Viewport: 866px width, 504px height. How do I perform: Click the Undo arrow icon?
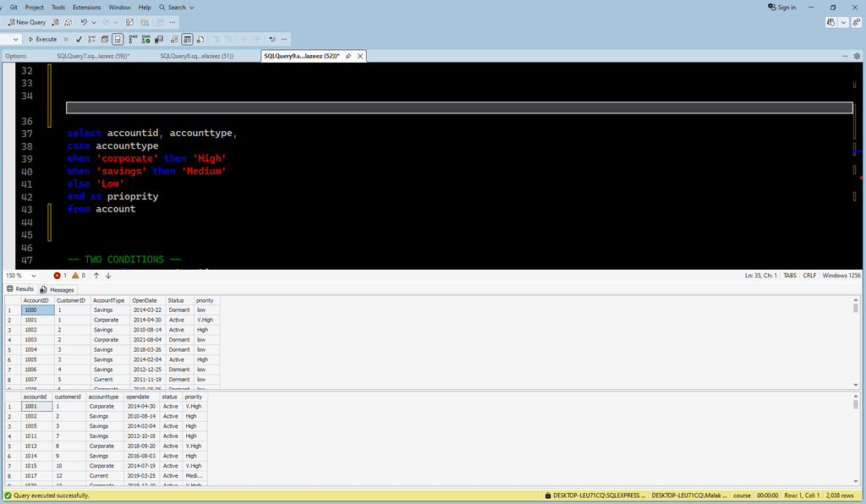click(x=84, y=22)
